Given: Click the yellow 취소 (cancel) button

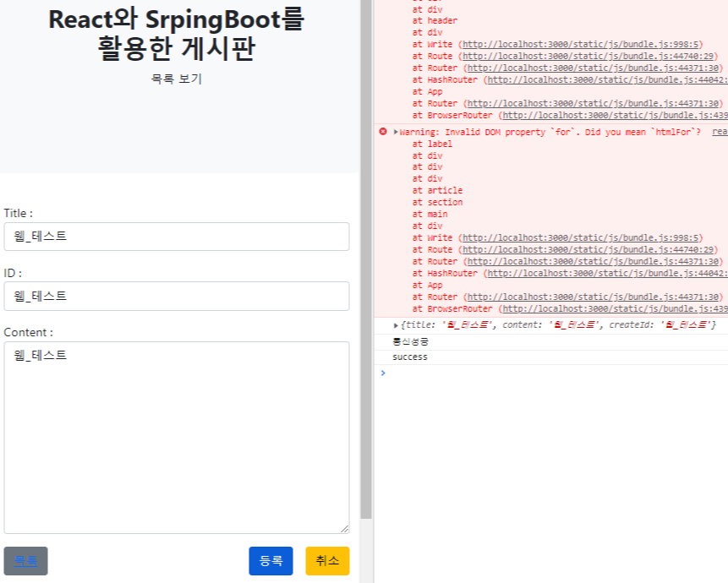Looking at the screenshot, I should [327, 561].
